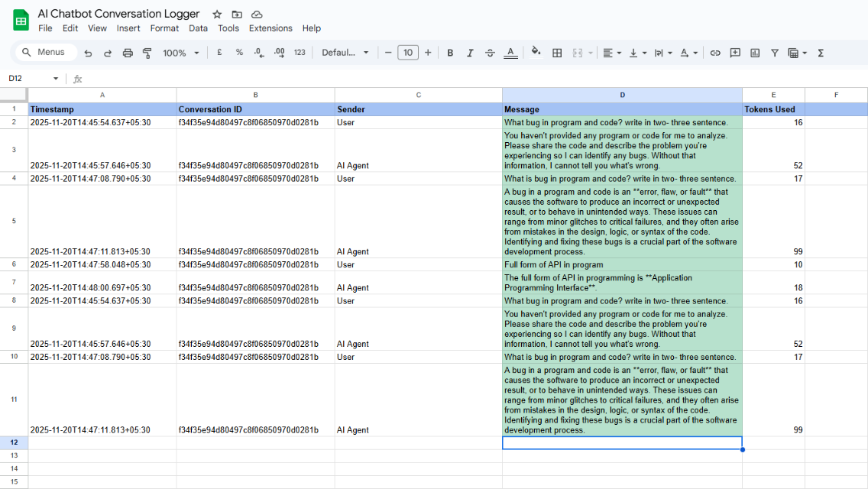
Task: Open the Fill color picker
Action: pyautogui.click(x=536, y=53)
